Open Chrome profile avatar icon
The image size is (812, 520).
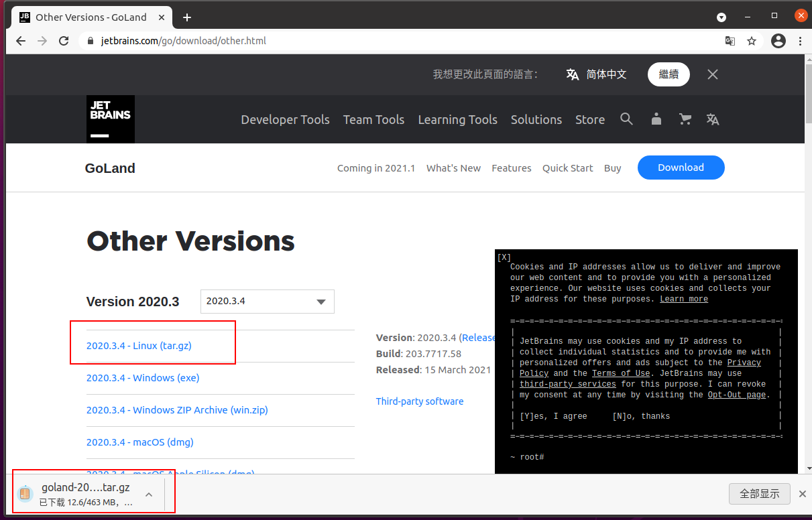click(778, 41)
